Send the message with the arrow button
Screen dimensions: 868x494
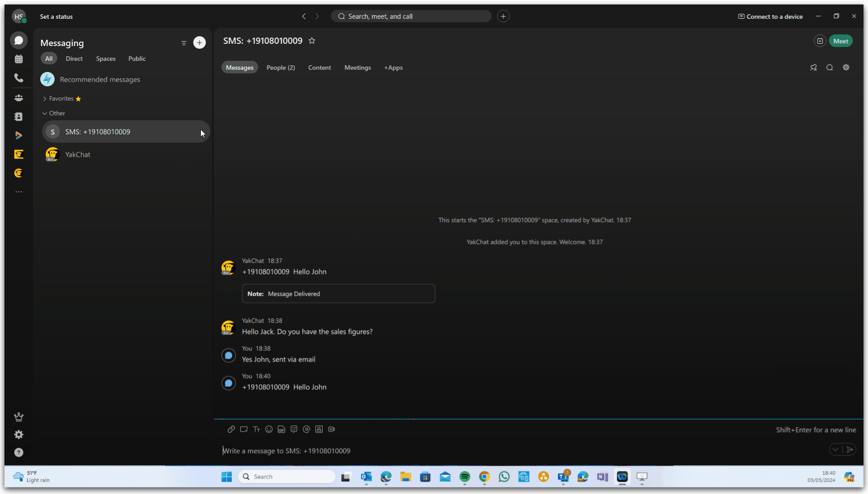click(x=850, y=450)
